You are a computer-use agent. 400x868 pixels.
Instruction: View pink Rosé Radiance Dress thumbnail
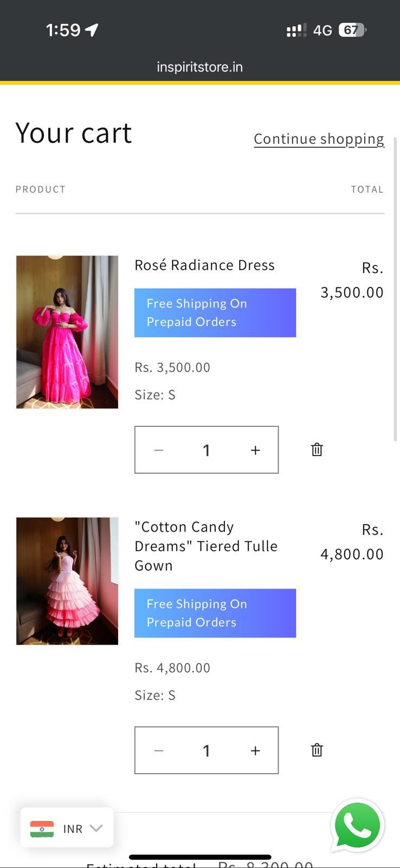pyautogui.click(x=67, y=332)
